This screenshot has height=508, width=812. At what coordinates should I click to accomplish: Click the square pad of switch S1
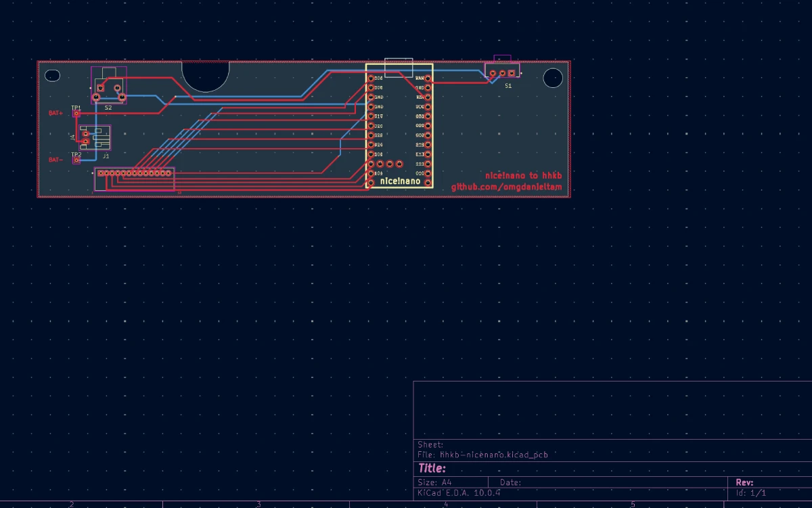click(x=512, y=73)
